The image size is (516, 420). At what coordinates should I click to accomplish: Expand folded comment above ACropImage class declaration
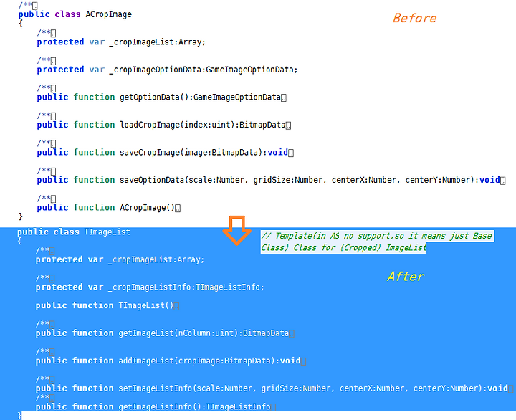35,6
